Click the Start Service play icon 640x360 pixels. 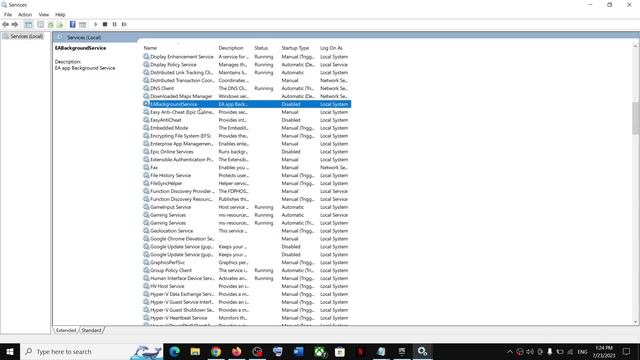[x=96, y=24]
